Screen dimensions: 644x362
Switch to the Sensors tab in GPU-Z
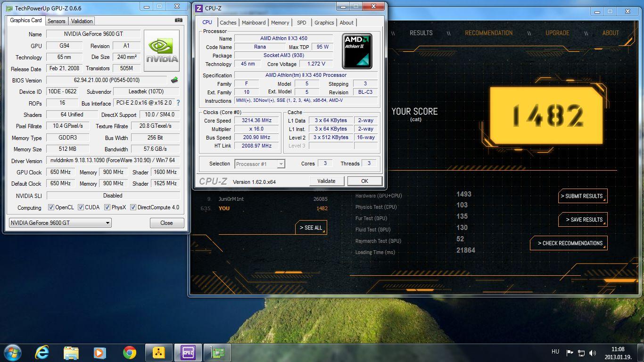coord(56,21)
